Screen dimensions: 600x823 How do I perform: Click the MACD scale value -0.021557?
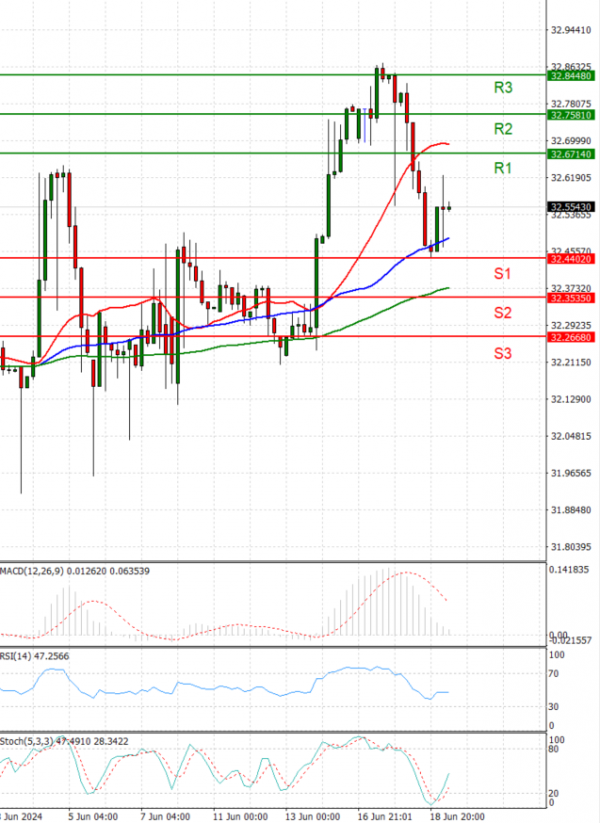pyautogui.click(x=570, y=640)
